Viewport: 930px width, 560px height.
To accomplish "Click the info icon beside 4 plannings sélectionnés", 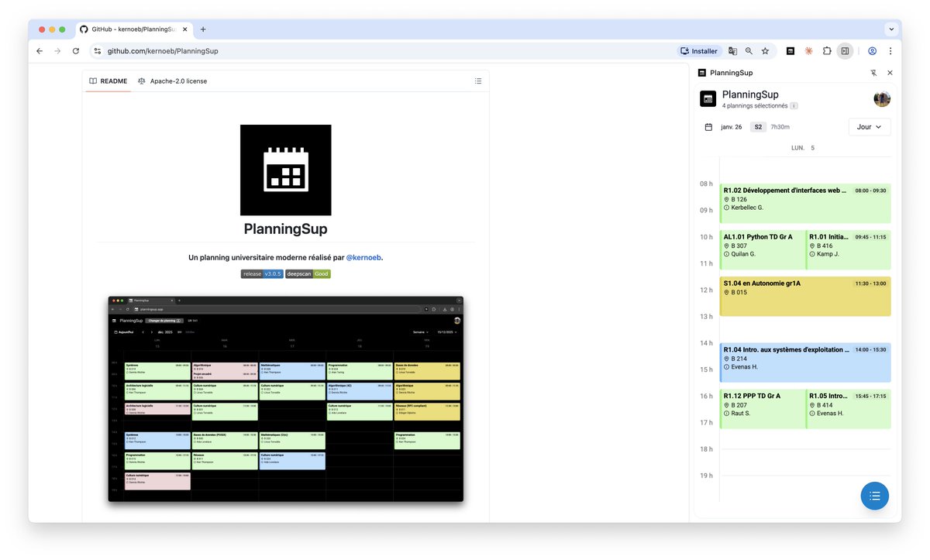I will [794, 106].
